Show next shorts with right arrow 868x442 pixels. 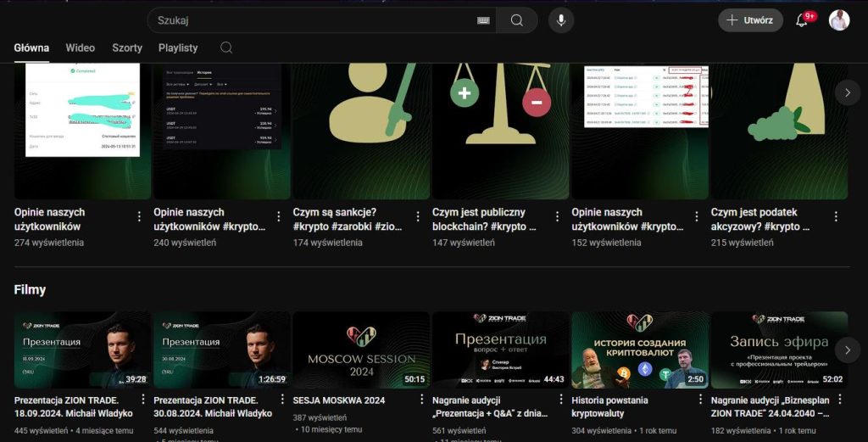coord(847,93)
